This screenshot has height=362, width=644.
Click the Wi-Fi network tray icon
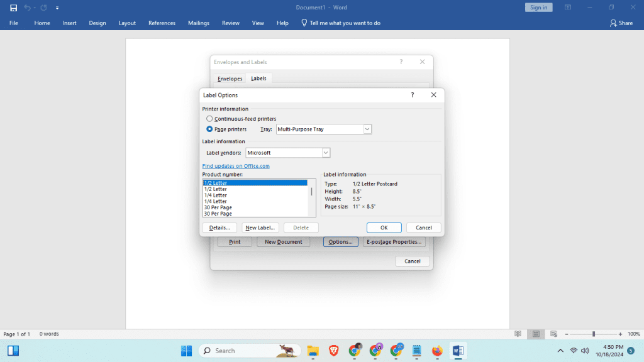pos(574,351)
